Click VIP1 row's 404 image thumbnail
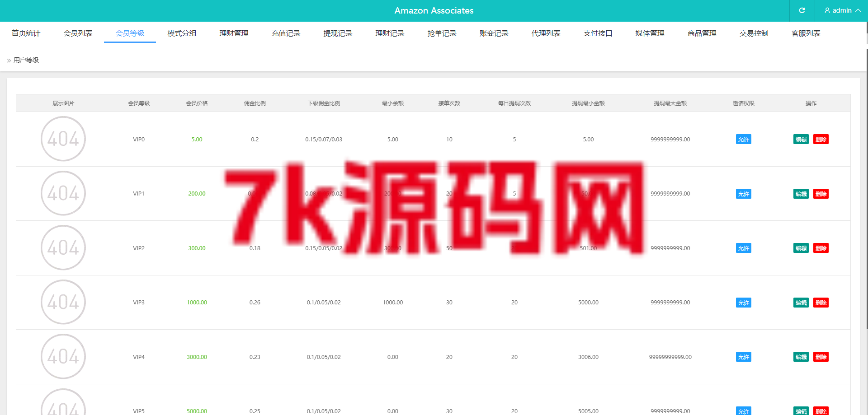The width and height of the screenshot is (868, 415). click(63, 193)
